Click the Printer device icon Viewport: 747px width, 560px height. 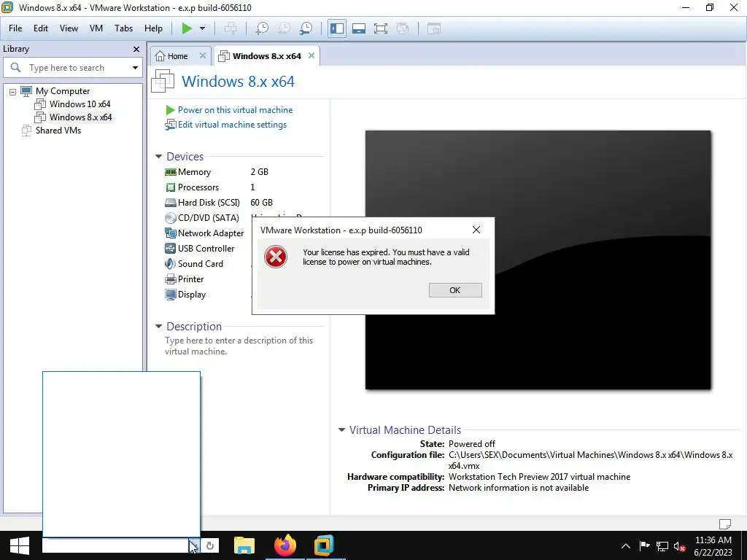pyautogui.click(x=170, y=279)
